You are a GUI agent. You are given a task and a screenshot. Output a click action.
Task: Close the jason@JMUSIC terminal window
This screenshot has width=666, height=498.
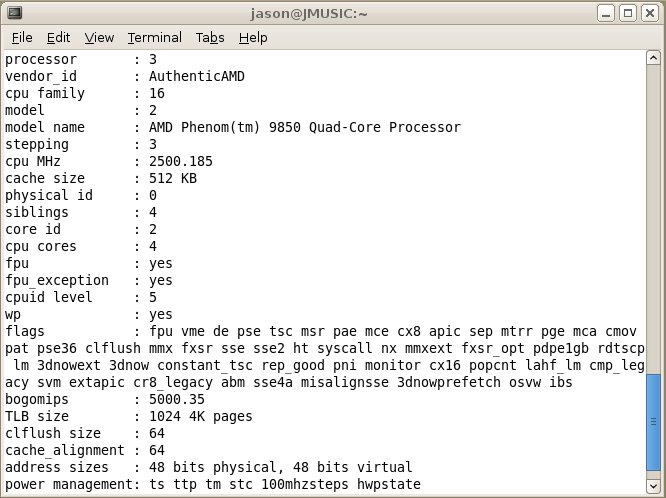coord(650,13)
